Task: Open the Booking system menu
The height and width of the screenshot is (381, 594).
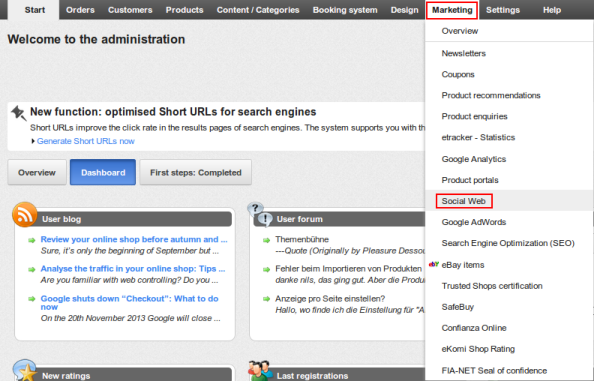Action: pyautogui.click(x=345, y=10)
